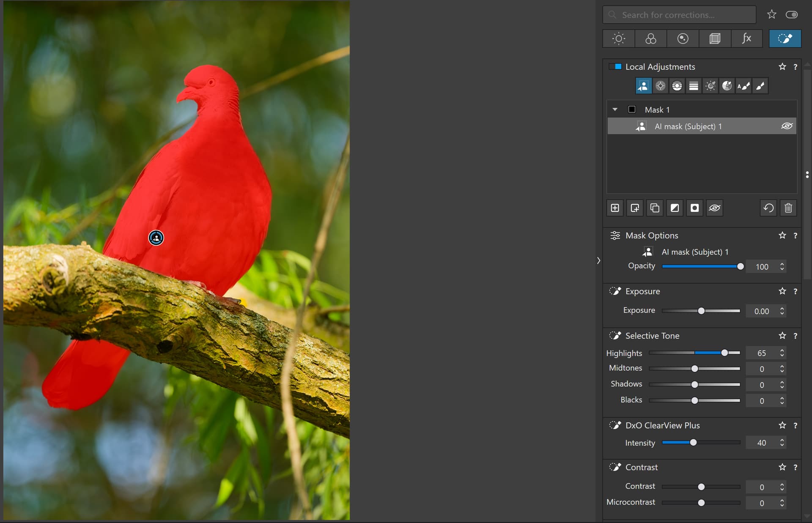Click the AI mask pin on the bird

pyautogui.click(x=156, y=238)
